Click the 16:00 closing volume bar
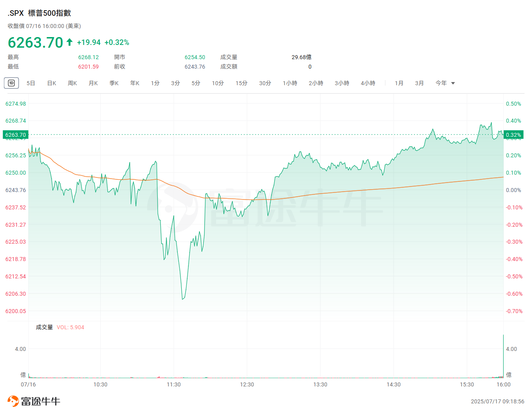Viewport: 532px width, 414px height. (503, 356)
